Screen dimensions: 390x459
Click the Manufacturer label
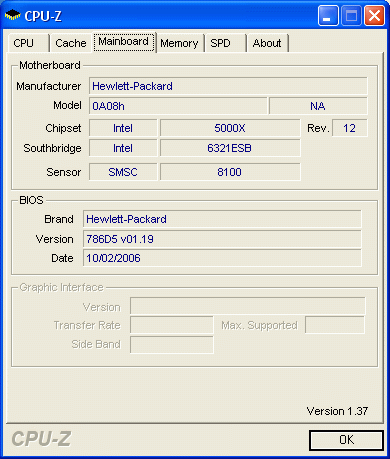[49, 86]
